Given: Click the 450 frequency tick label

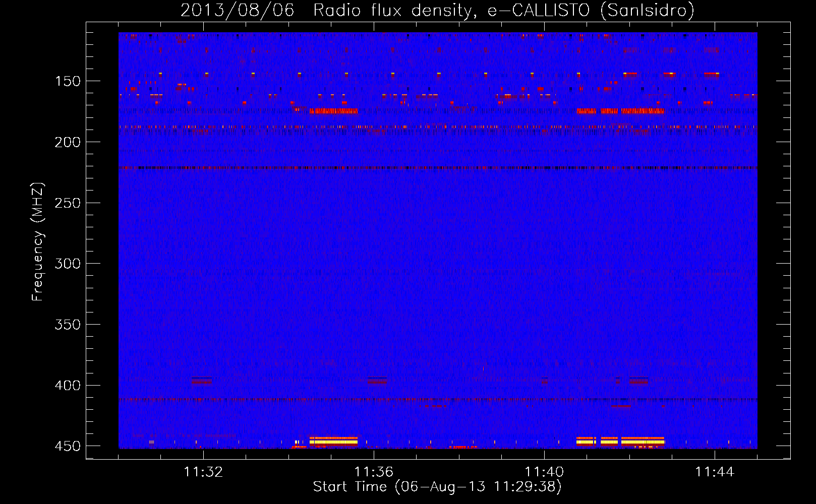Looking at the screenshot, I should coord(68,446).
